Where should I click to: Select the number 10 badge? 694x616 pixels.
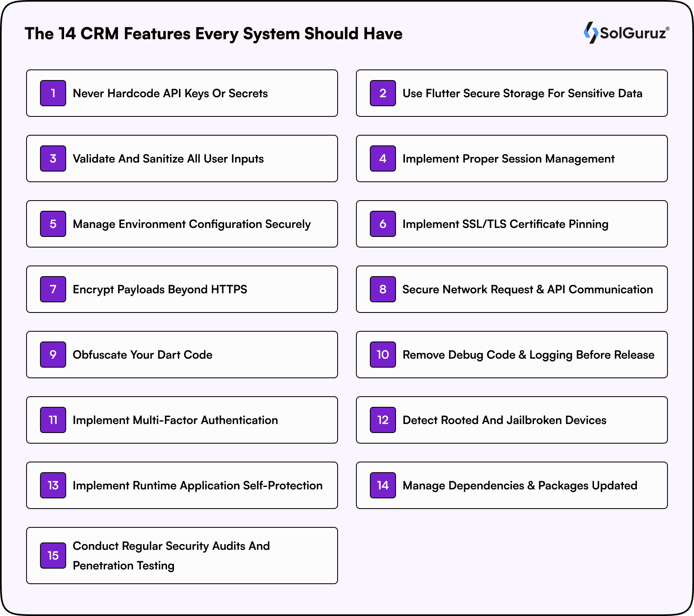coord(383,355)
